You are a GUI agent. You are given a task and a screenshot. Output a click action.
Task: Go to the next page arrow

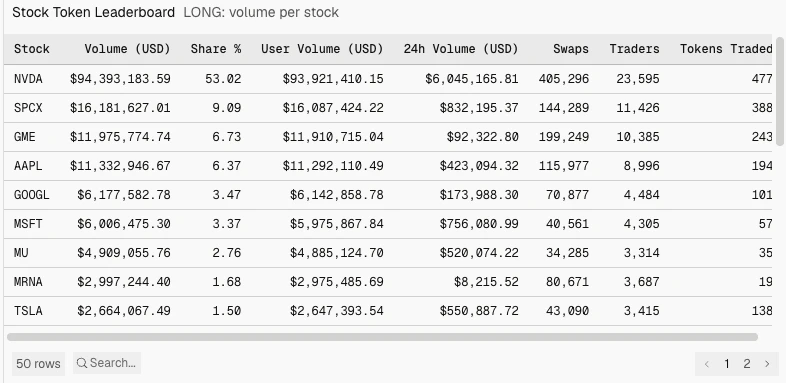tap(767, 364)
